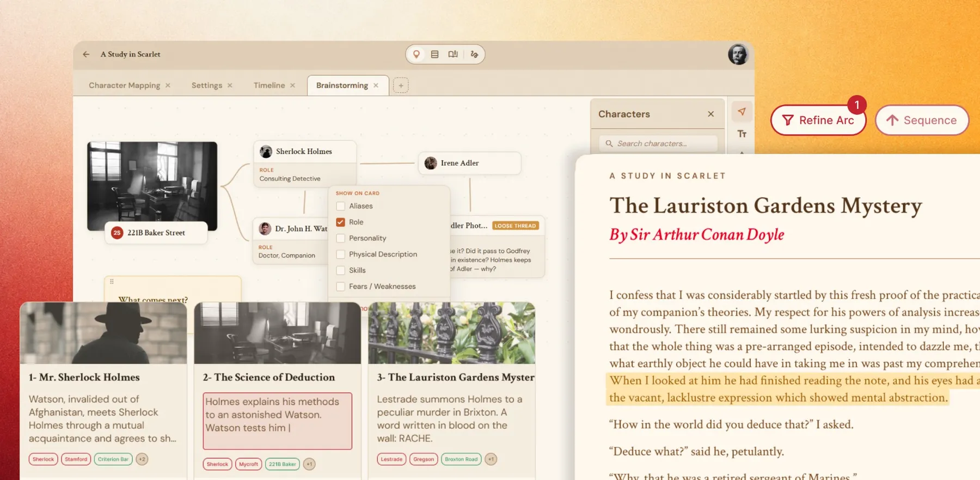Edit the Science of Deduction summary field

click(x=278, y=421)
